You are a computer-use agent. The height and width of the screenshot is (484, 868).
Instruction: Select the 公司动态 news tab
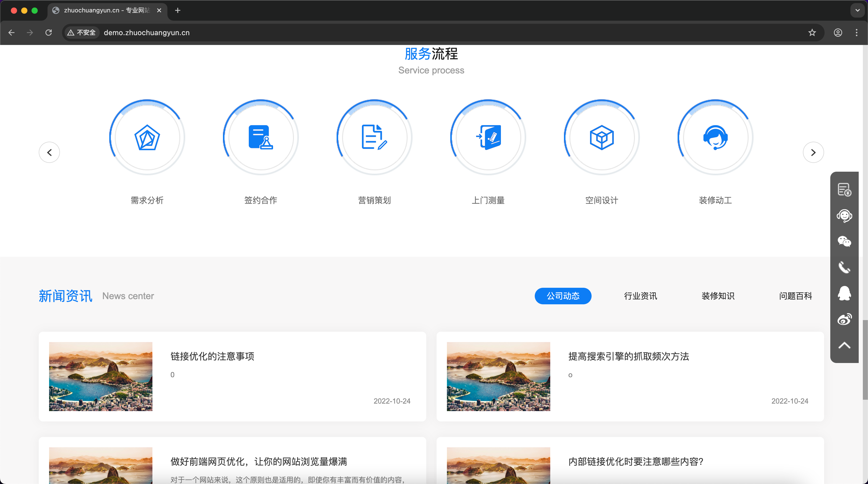pos(563,296)
